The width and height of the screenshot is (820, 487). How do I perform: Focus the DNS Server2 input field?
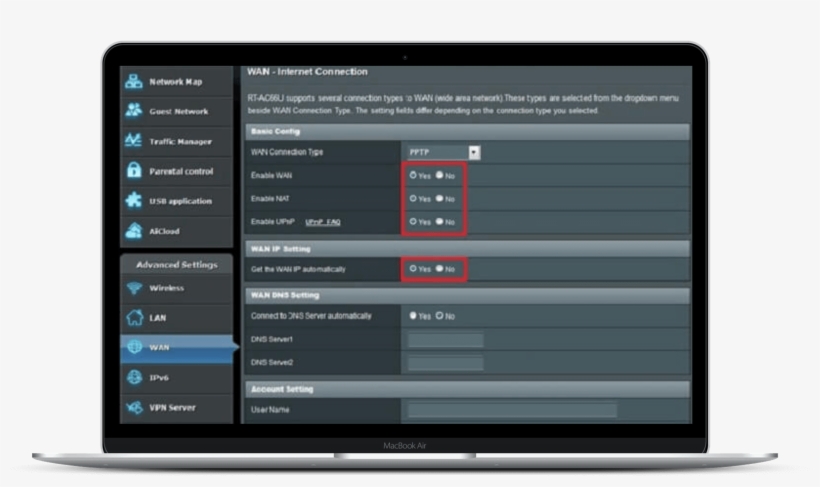click(x=446, y=363)
